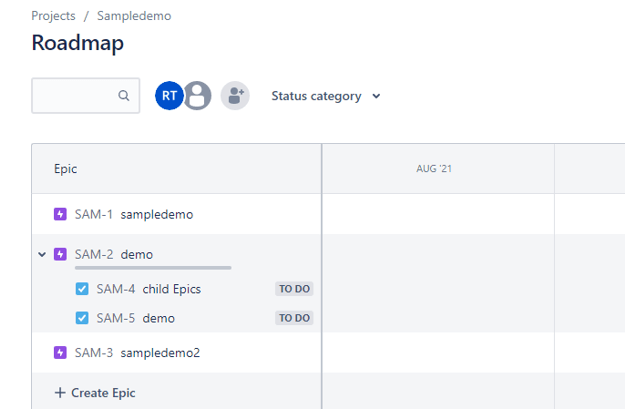Viewport: 625px width, 411px height.
Task: Click the roadmap search input field
Action: pos(75,96)
